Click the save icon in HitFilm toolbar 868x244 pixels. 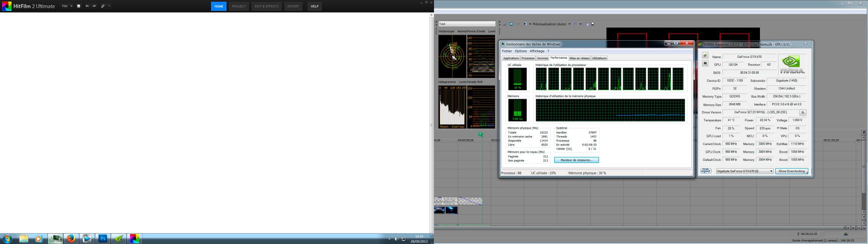79,6
